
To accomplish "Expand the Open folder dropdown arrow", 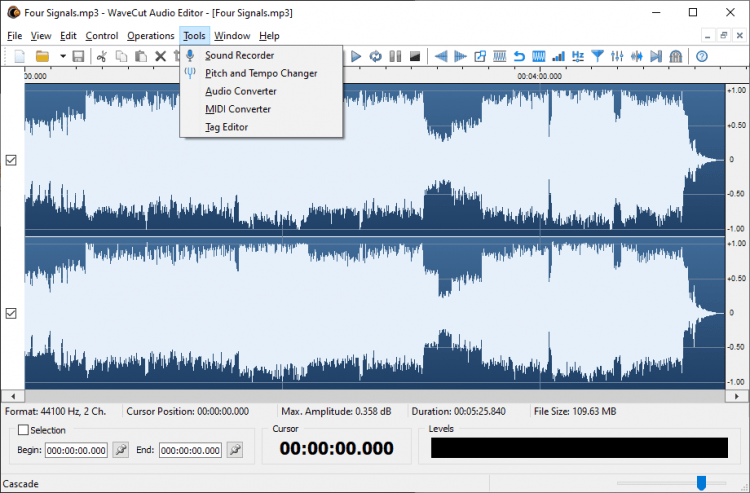I will point(62,56).
